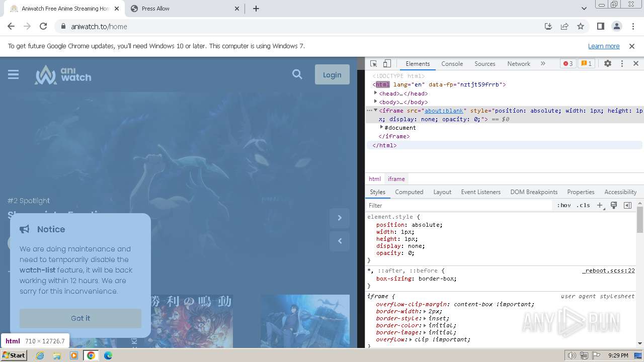Open the Windows Start menu
This screenshot has width=644, height=362.
pos(14,355)
